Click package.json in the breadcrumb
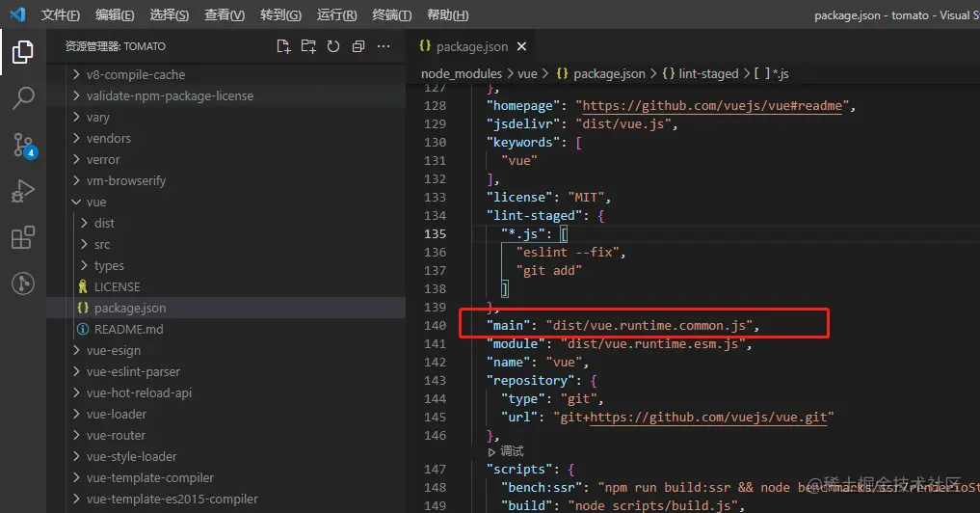980x513 pixels. (x=601, y=74)
